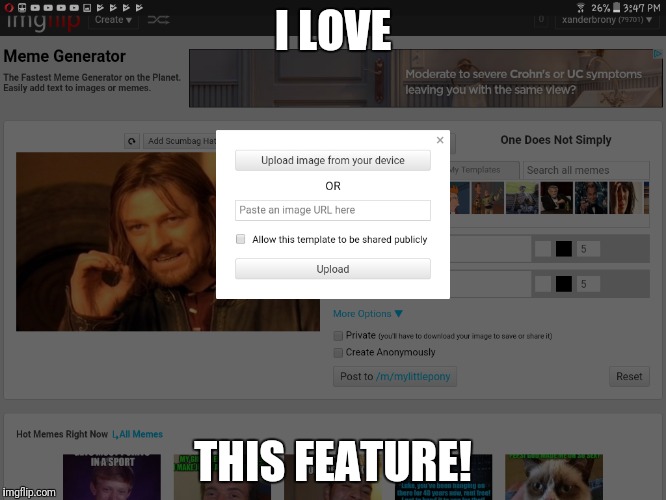Click the Crohn's or UC symptoms ad banner
Viewport: 666px width, 500px height.
click(x=426, y=78)
